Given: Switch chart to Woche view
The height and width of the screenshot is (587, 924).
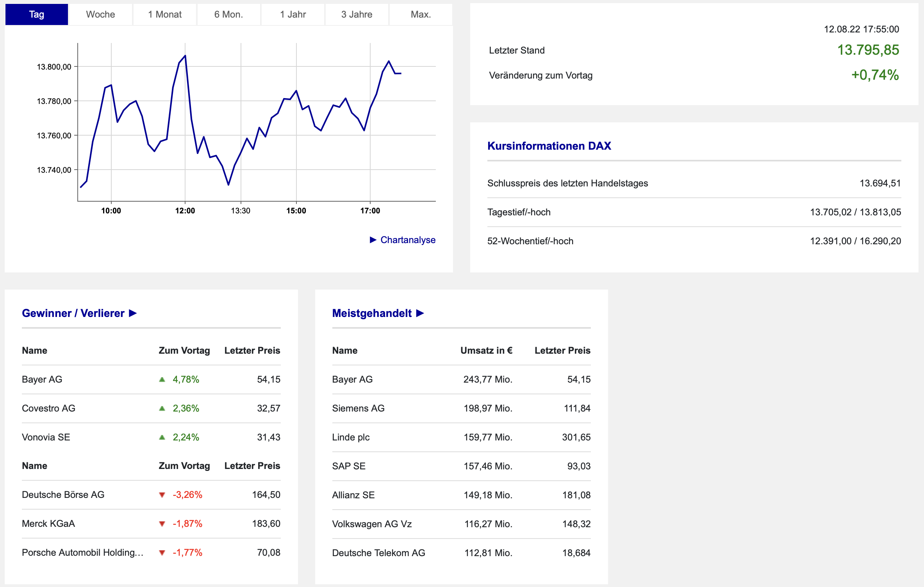Looking at the screenshot, I should point(100,14).
